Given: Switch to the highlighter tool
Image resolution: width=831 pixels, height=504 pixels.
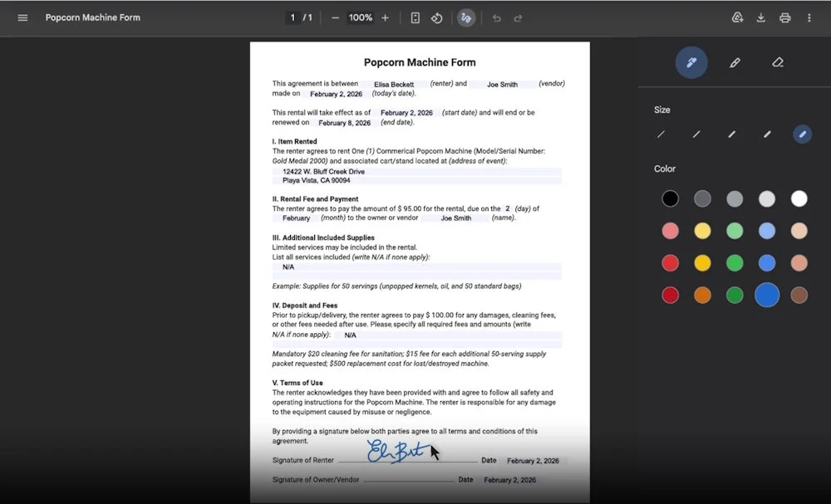Looking at the screenshot, I should pyautogui.click(x=735, y=62).
